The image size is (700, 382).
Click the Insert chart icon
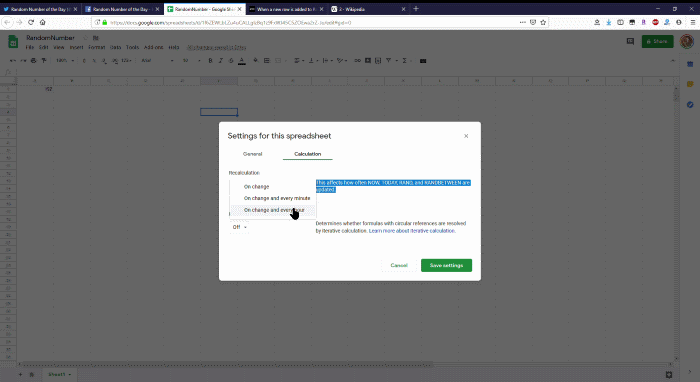tap(378, 61)
